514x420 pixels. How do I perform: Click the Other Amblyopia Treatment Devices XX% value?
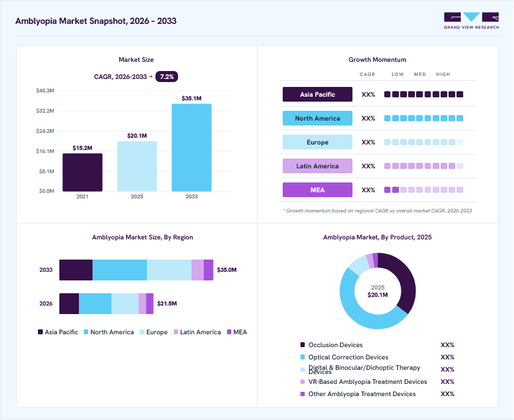tap(447, 394)
